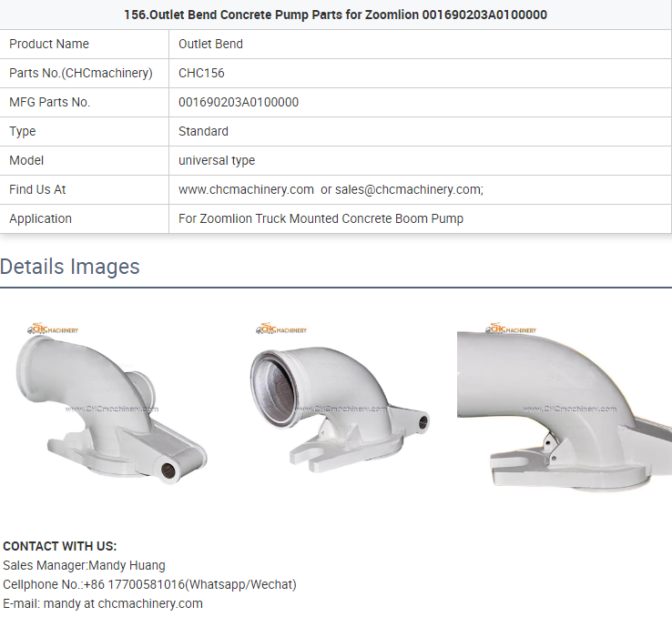Click the Standard Type value cell
This screenshot has height=617, width=672.
420,131
